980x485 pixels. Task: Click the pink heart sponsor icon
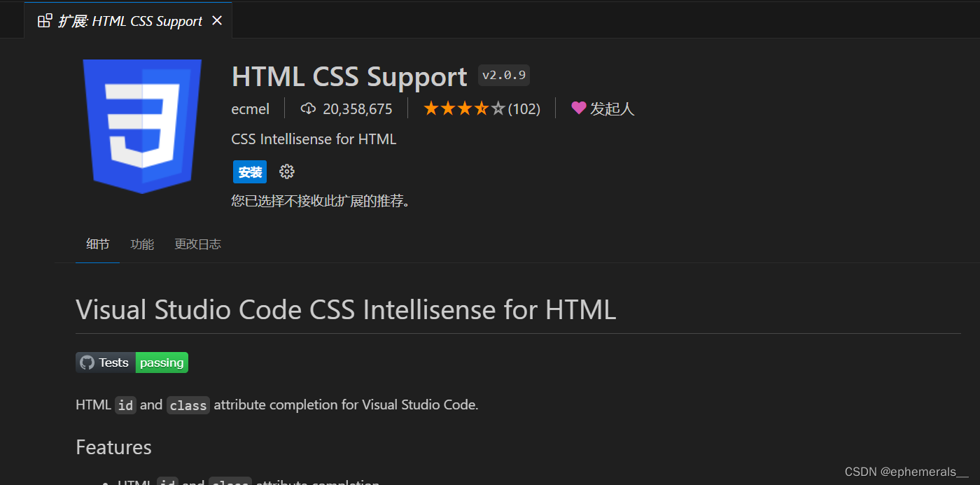click(578, 108)
